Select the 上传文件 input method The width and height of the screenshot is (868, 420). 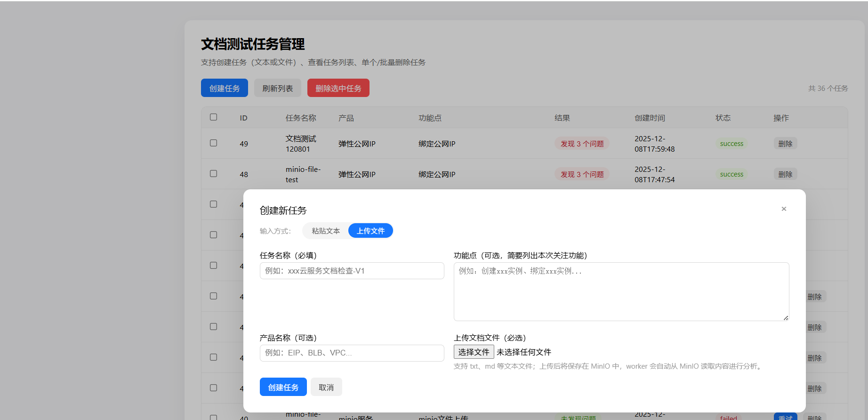point(370,231)
